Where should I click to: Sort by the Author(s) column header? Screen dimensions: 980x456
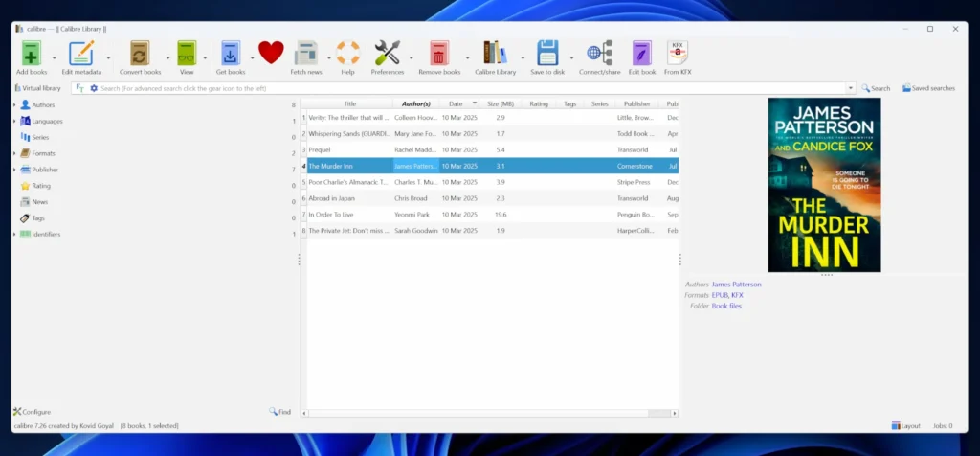click(416, 103)
